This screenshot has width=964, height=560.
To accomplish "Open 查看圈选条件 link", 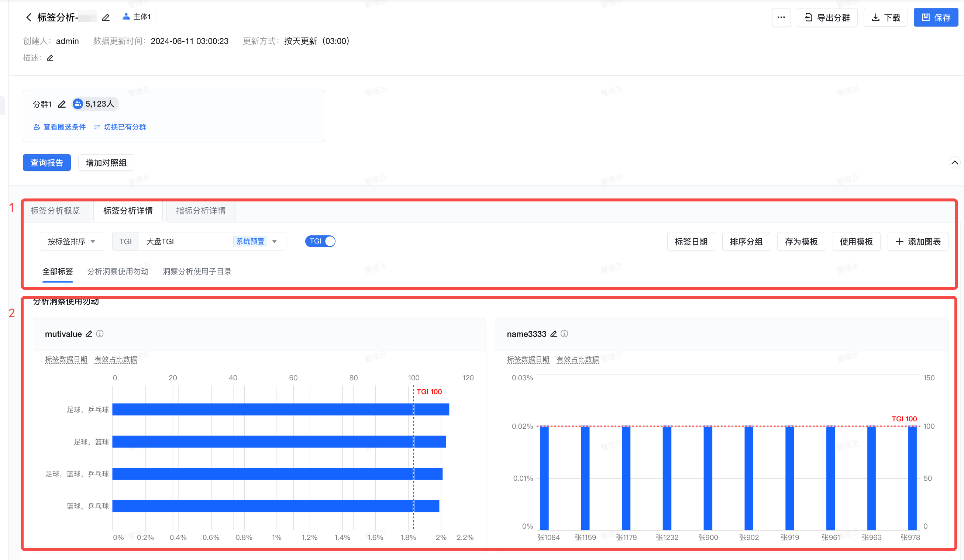I will [59, 127].
